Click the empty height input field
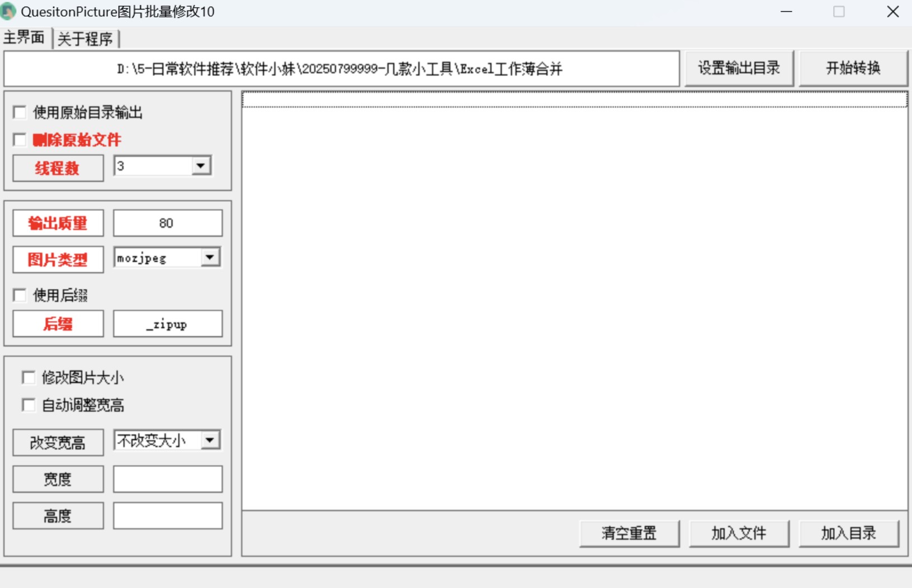This screenshot has height=588, width=912. [x=167, y=515]
